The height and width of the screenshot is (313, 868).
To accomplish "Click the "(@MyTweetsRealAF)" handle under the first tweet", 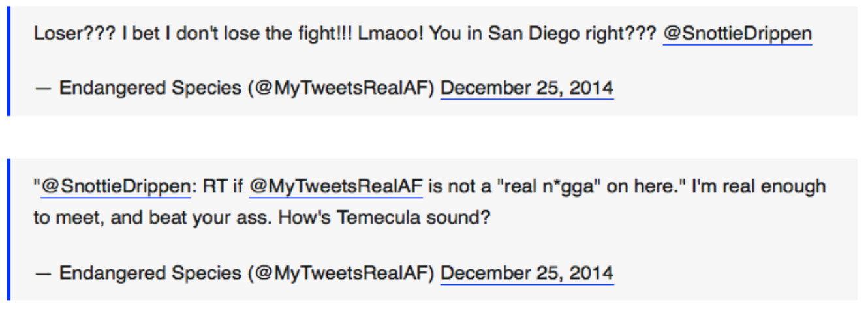I will [341, 88].
